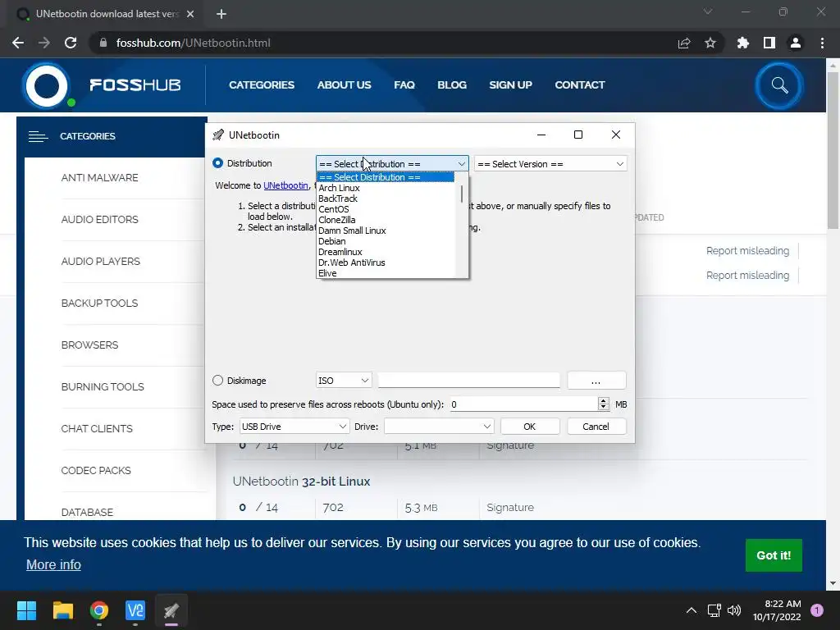Screen dimensions: 840x630
Task: Click the UNetbootin title bar app icon
Action: click(x=218, y=135)
